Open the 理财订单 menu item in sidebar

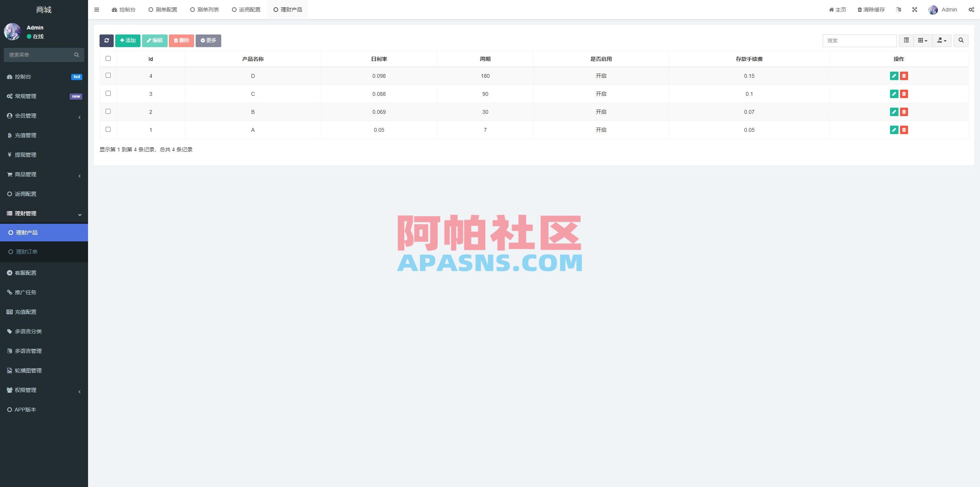coord(26,252)
